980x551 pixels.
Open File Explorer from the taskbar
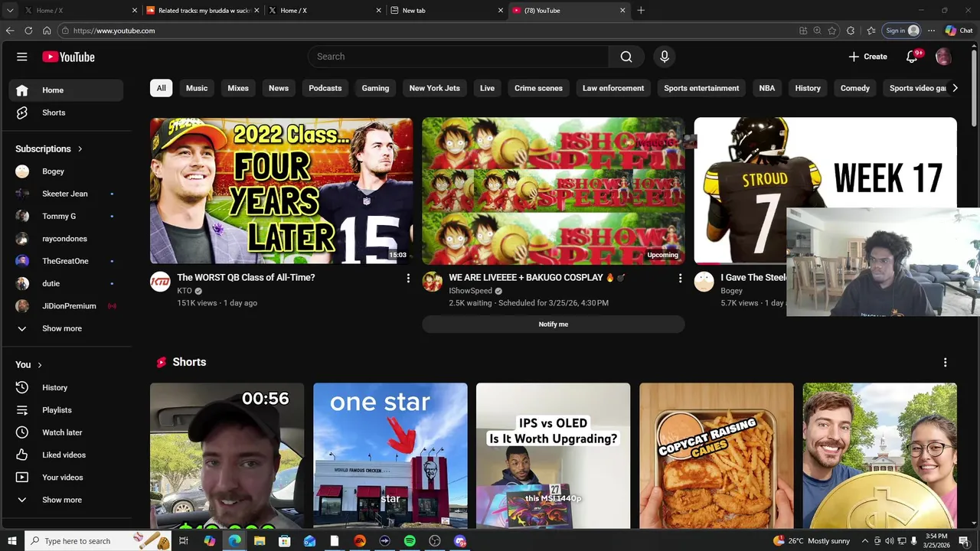point(260,541)
